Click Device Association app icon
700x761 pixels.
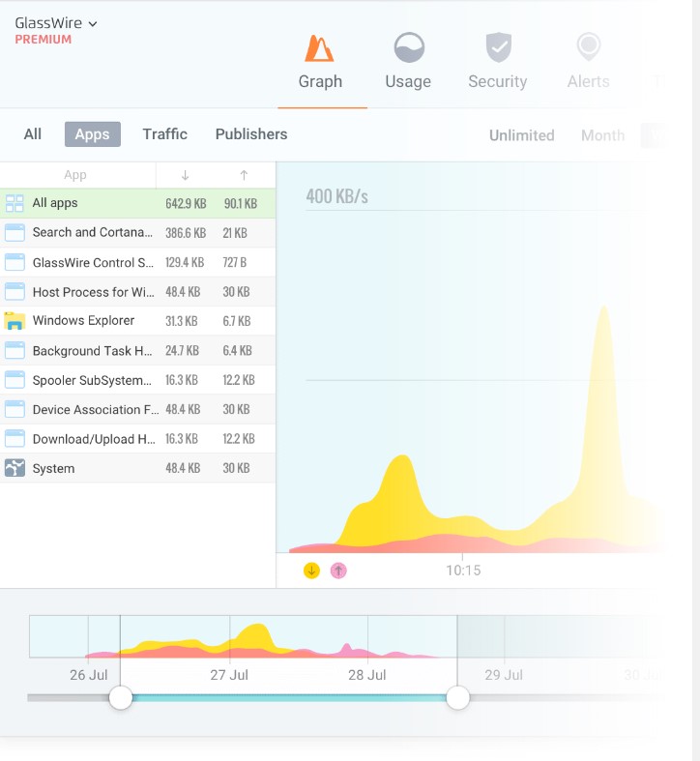click(x=15, y=409)
